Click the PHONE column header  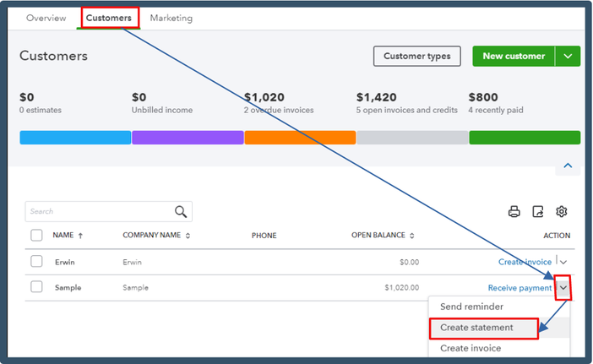point(264,236)
